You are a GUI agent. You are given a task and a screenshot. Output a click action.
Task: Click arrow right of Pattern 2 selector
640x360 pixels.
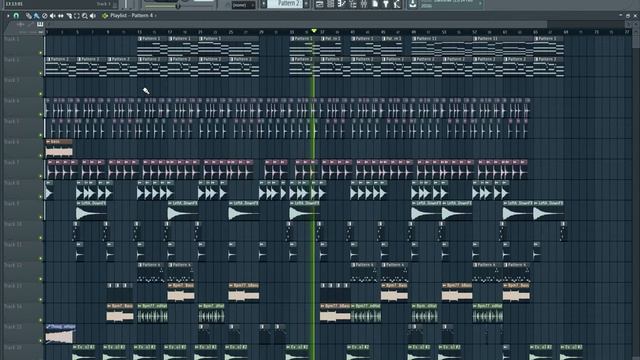(306, 4)
